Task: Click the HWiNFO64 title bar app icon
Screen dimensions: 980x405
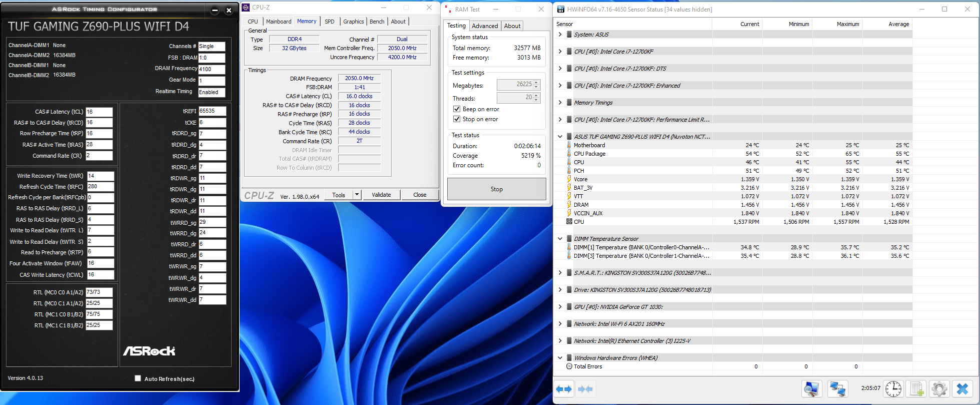Action: 561,9
